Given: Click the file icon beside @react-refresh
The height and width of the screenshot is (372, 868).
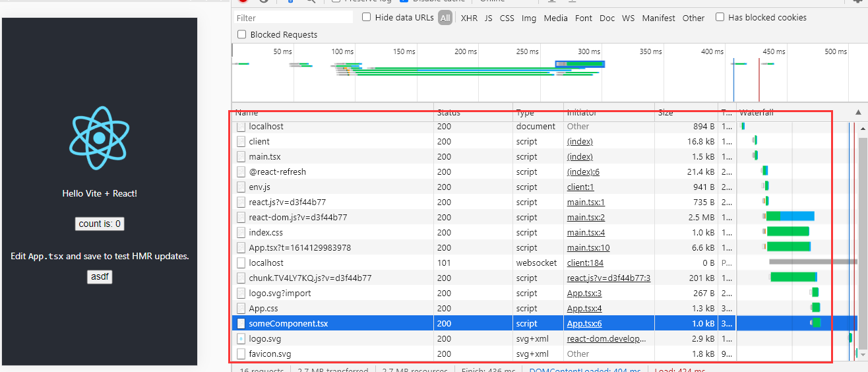Looking at the screenshot, I should [x=241, y=171].
